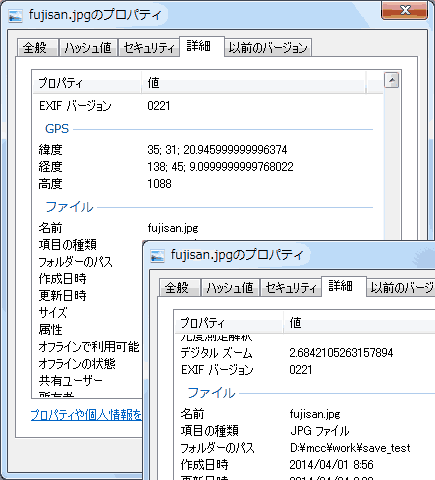The image size is (435, 480).
Task: Select the 経度 longitude value field
Action: pyautogui.click(x=220, y=167)
